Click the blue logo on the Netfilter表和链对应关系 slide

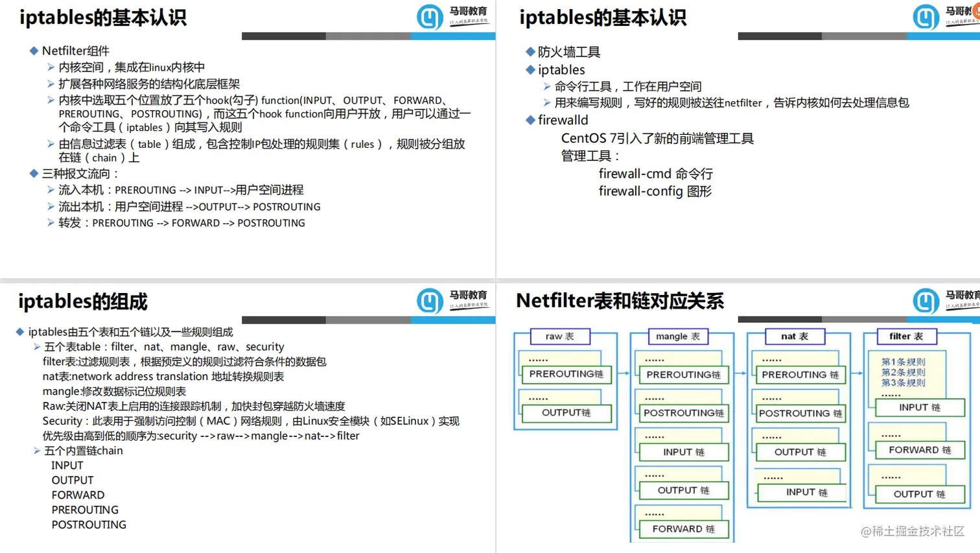click(926, 301)
